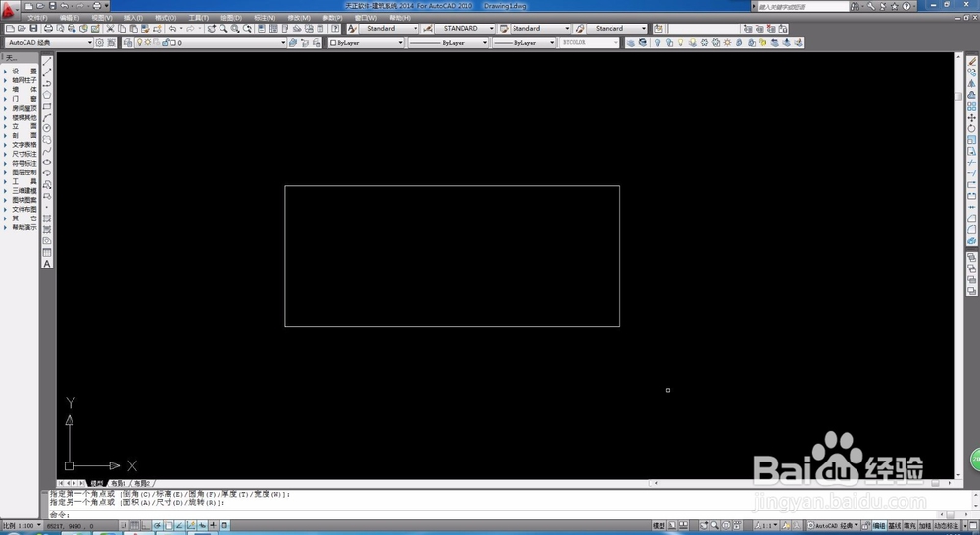Screen dimensions: 980x535
Task: Select the Multiline Text tool
Action: pos(47,264)
